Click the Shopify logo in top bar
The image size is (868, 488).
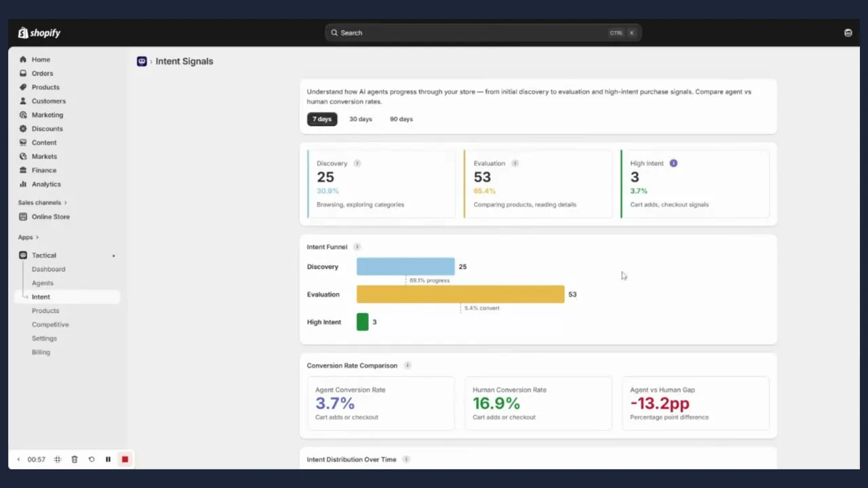(x=39, y=33)
